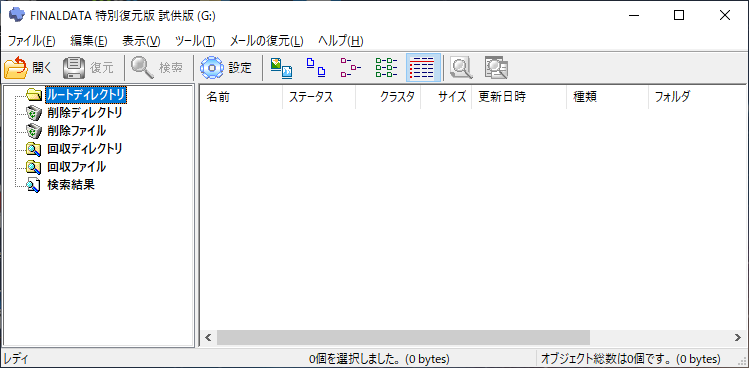Click the Open (開く) toolbar button

(29, 68)
